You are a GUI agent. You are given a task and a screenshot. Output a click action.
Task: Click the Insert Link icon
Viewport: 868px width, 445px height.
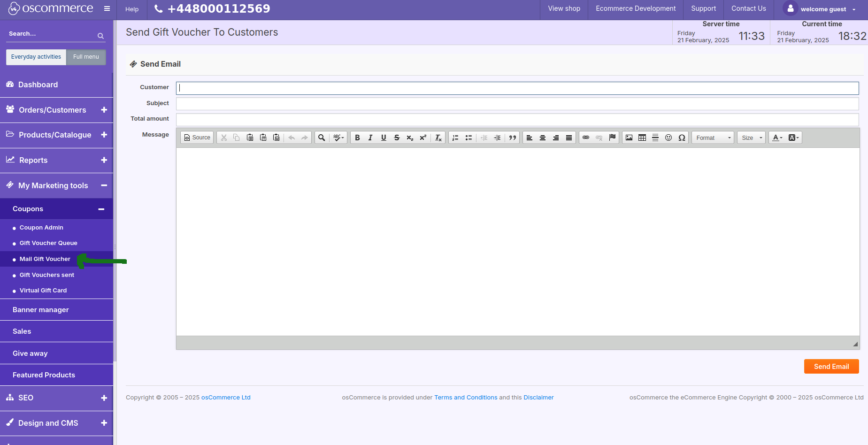[x=586, y=138]
